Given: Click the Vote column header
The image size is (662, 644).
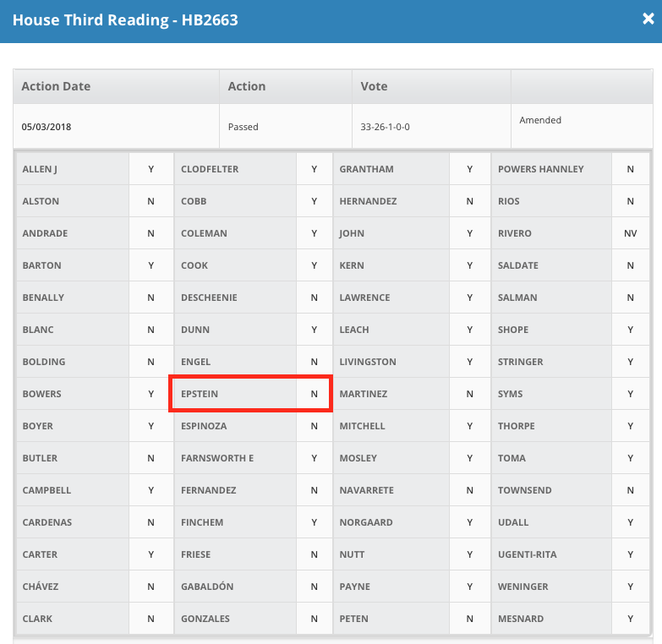Looking at the screenshot, I should [431, 86].
